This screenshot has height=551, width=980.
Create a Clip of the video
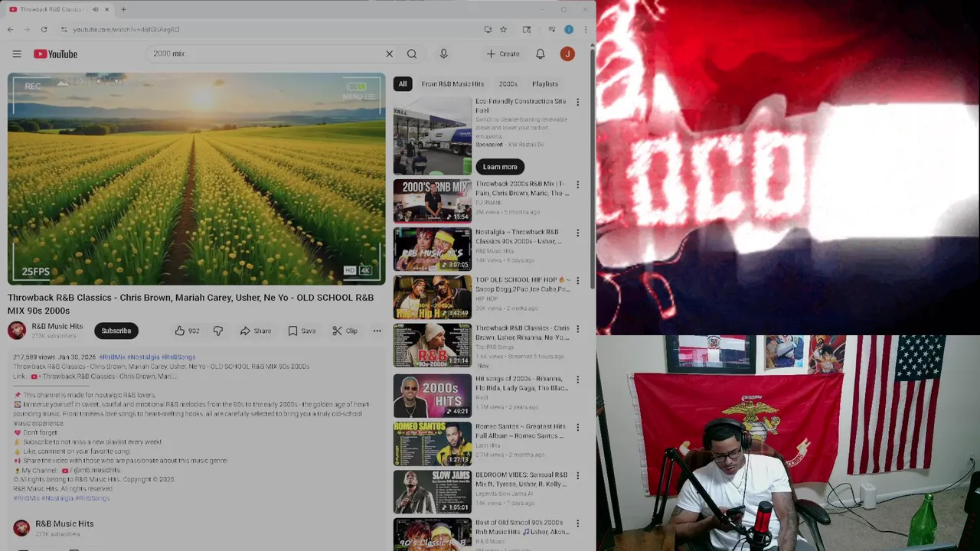click(345, 331)
